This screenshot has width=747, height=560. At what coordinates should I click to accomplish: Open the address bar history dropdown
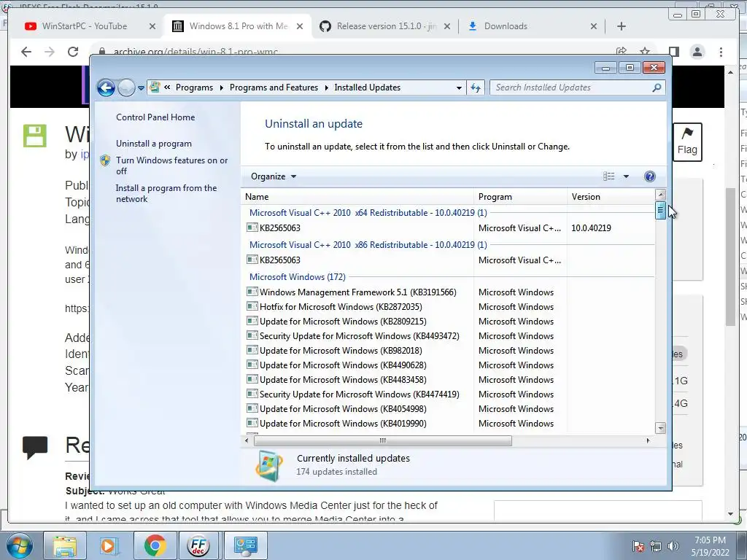click(x=459, y=87)
